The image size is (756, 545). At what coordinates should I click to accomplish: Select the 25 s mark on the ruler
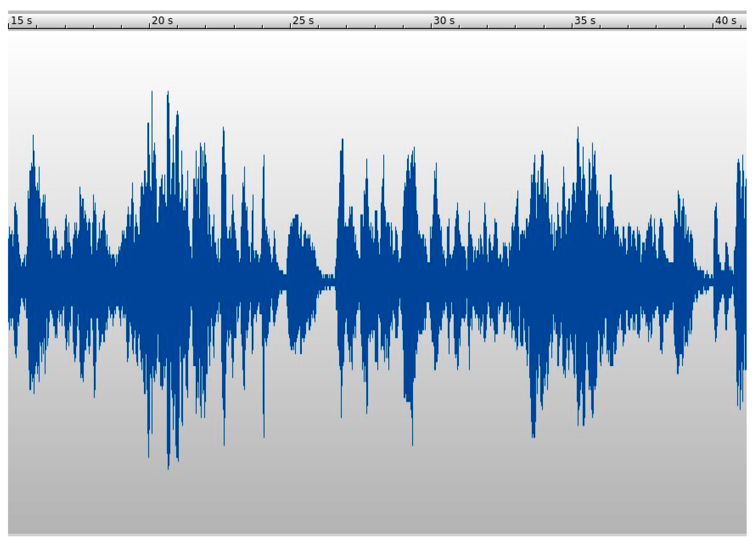tap(303, 21)
